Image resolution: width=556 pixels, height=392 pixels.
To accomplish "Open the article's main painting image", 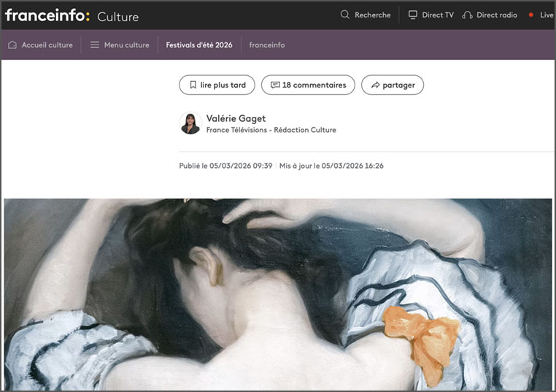I will point(278,294).
